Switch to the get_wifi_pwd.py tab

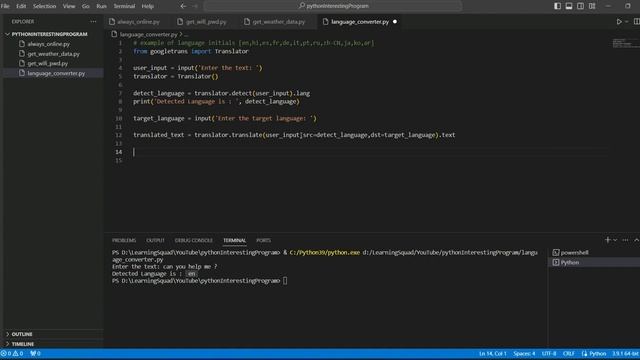(x=206, y=22)
